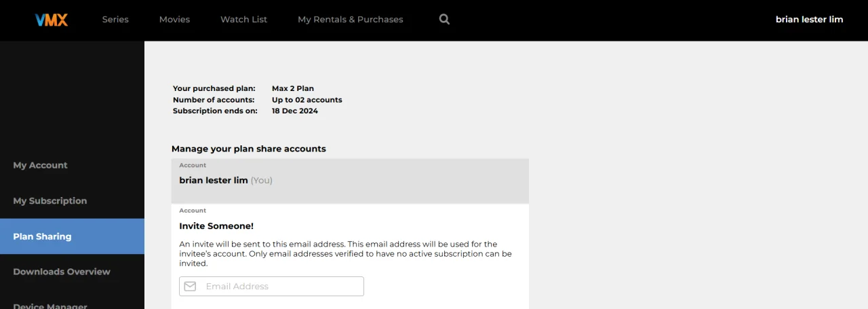Open the Movies menu
The width and height of the screenshot is (868, 309).
[174, 20]
